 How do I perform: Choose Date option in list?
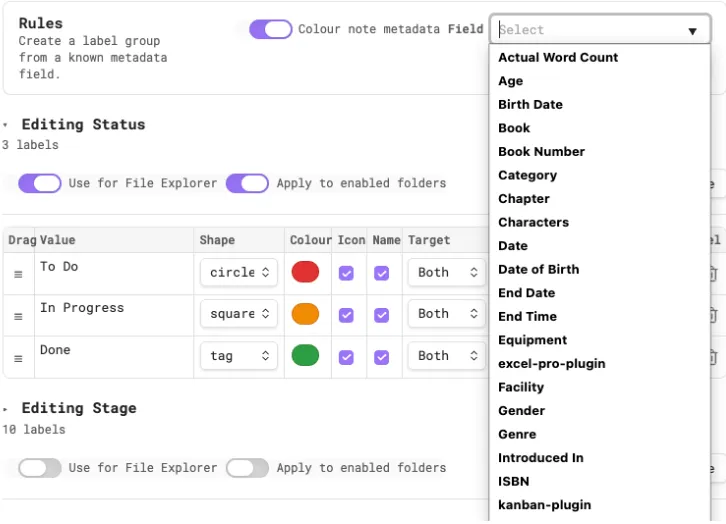(x=600, y=246)
